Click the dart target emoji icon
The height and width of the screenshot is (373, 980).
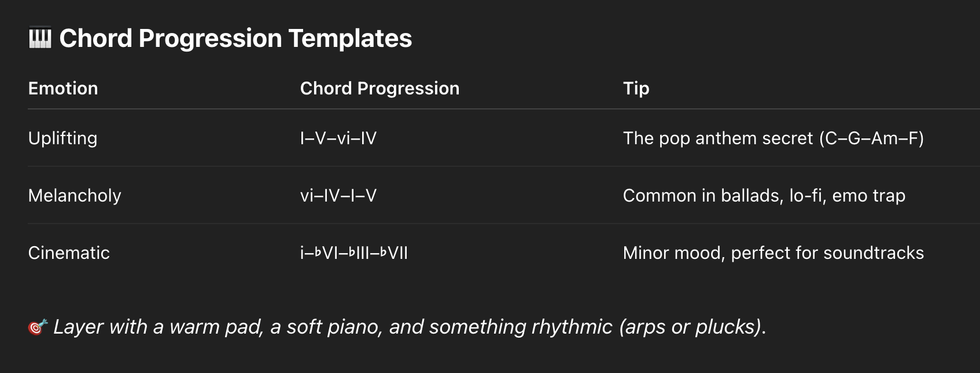pos(38,327)
